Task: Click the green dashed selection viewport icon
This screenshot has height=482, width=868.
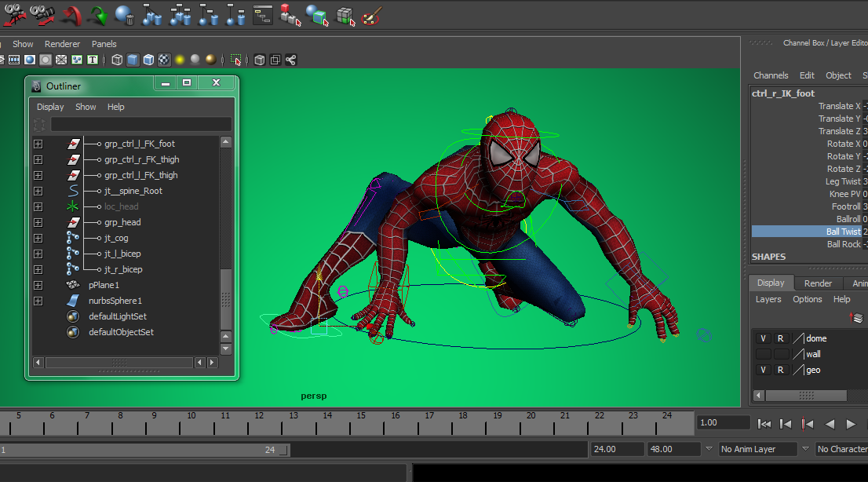Action: (x=235, y=60)
